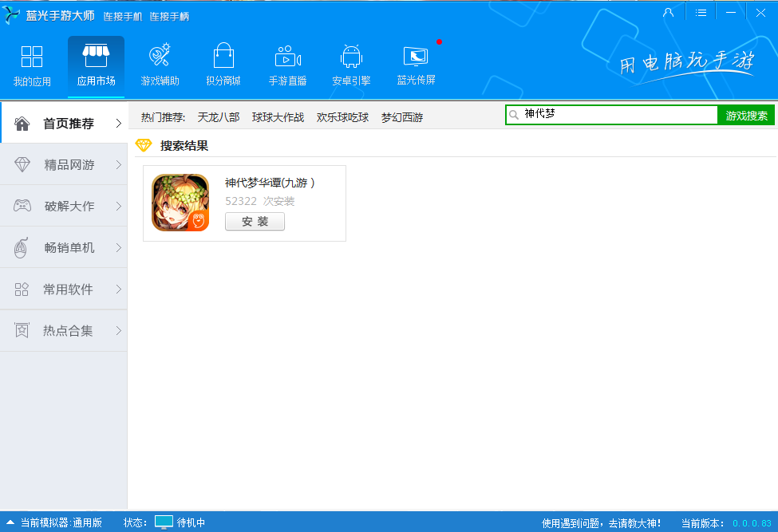Click the grid icon for 常用软件
Screen dimensions: 778x532
coord(22,289)
